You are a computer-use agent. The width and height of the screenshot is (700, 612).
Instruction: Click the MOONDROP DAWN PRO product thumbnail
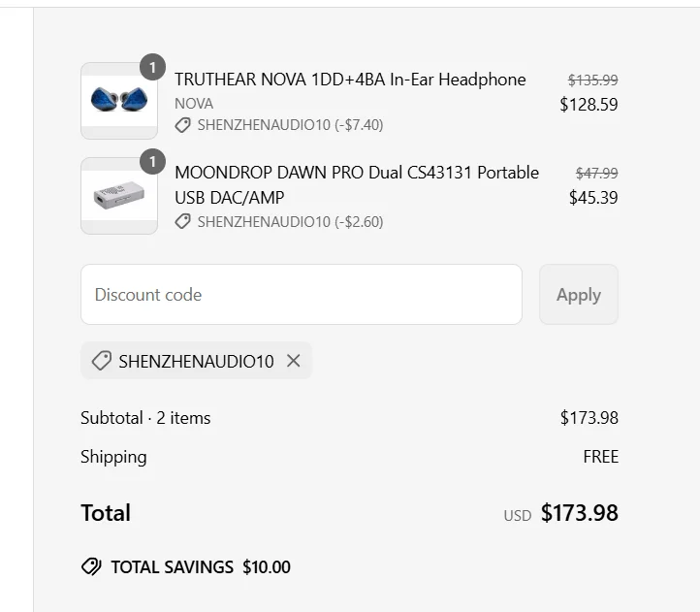pyautogui.click(x=119, y=196)
